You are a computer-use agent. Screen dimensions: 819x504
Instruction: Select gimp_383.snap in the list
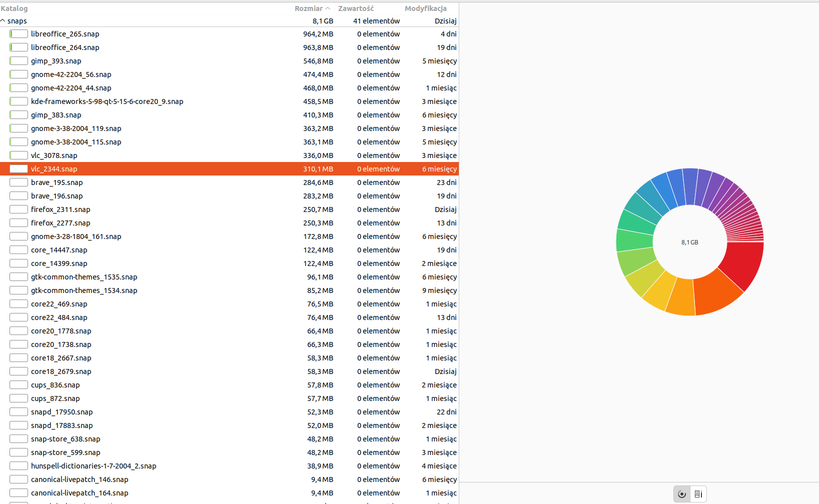pos(229,115)
